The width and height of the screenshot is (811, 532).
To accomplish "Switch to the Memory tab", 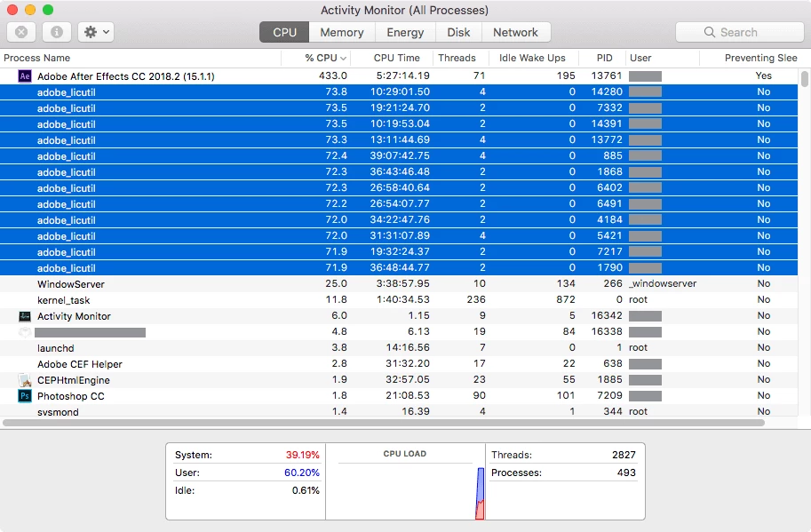I will 342,32.
